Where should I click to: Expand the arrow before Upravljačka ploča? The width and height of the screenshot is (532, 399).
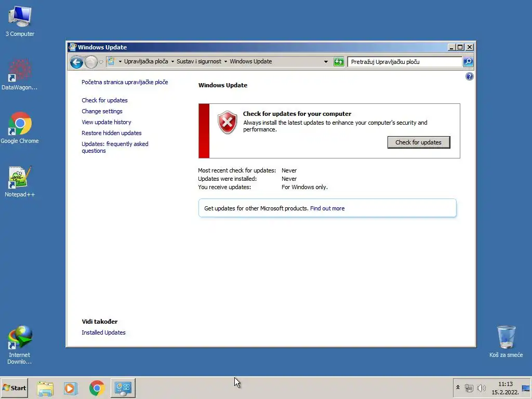point(120,62)
